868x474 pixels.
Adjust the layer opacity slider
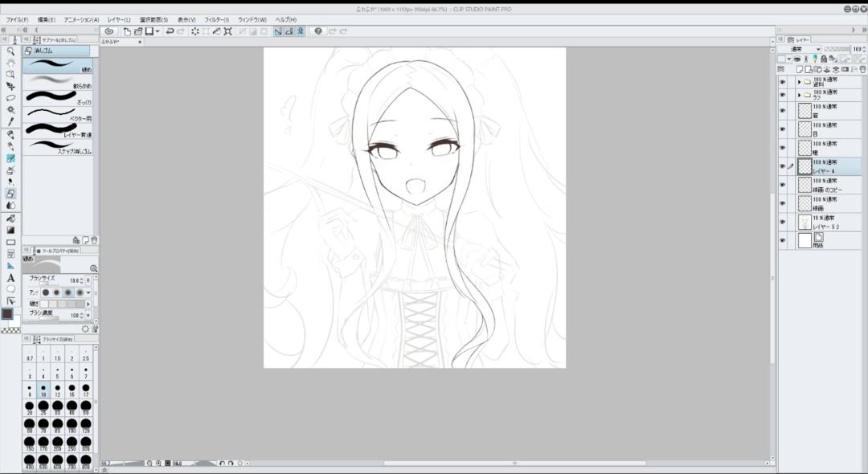pos(837,49)
